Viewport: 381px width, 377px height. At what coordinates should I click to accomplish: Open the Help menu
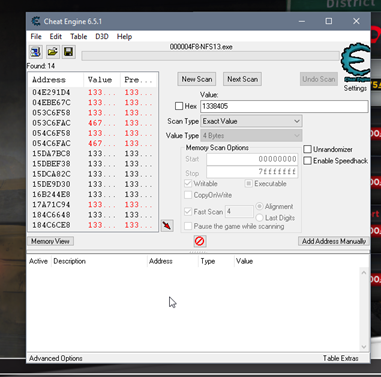click(124, 37)
